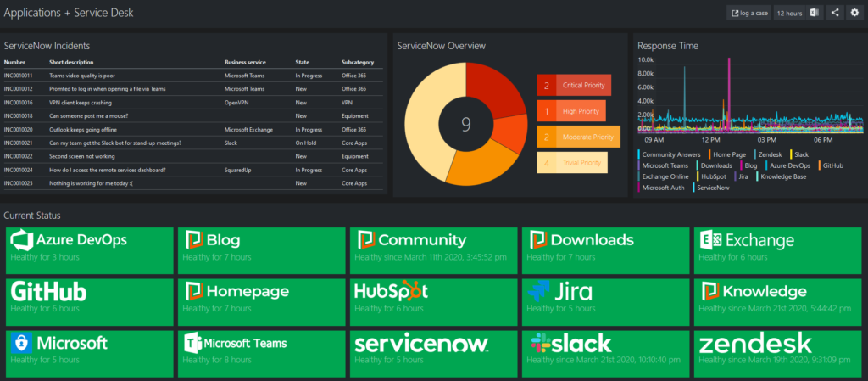
Task: Toggle the Community Answers series in chart legend
Action: 670,154
